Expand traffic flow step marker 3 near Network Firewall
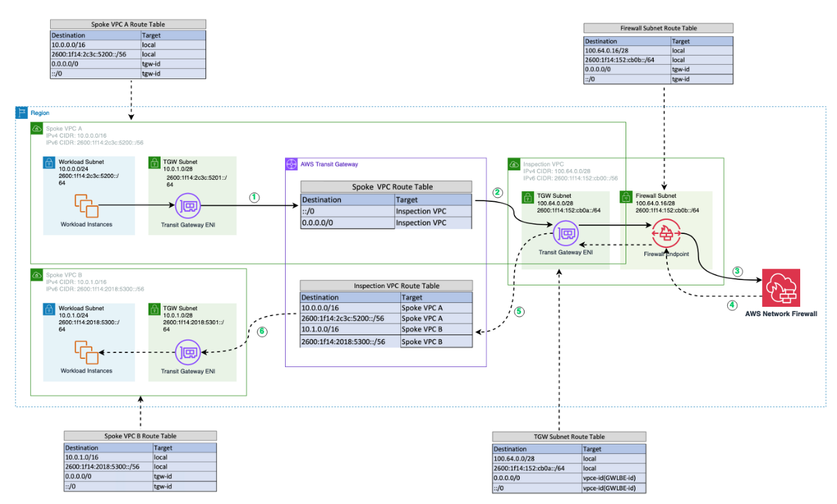This screenshot has height=504, width=837. (x=737, y=271)
